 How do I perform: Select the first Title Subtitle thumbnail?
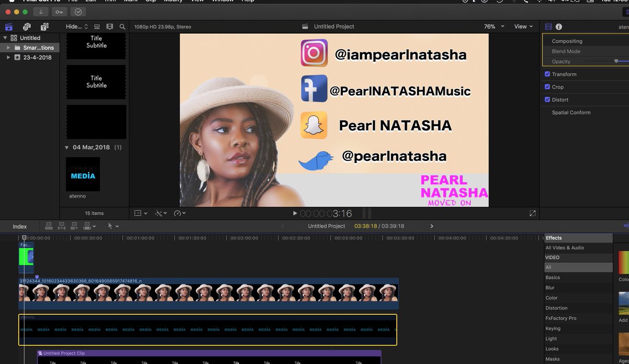pyautogui.click(x=96, y=45)
